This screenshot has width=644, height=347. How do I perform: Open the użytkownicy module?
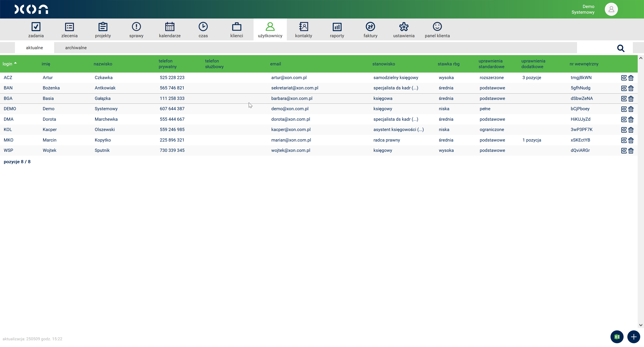pyautogui.click(x=270, y=30)
